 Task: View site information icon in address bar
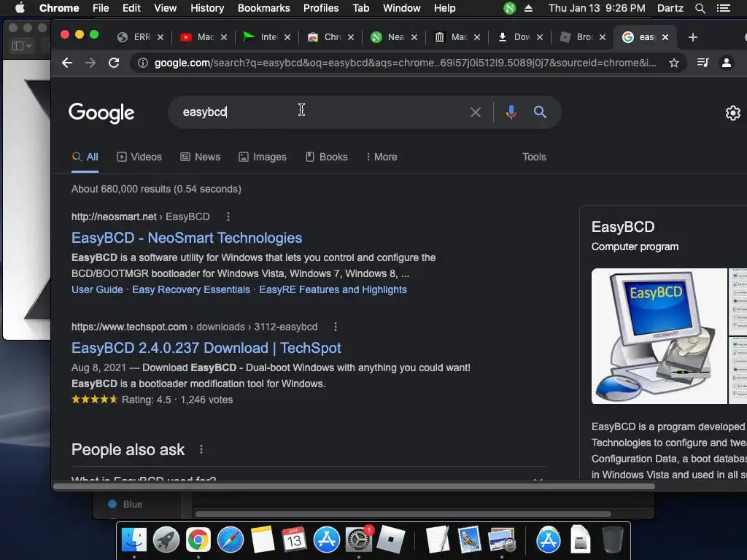pos(143,63)
